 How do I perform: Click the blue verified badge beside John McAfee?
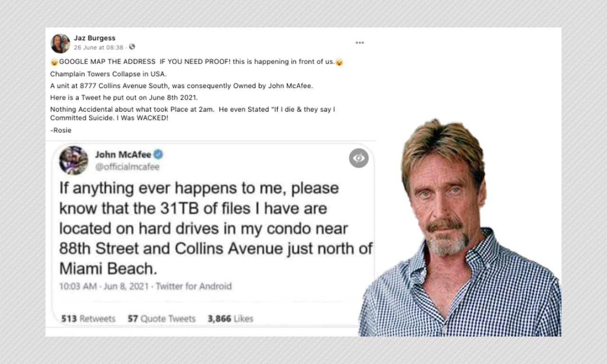click(159, 155)
